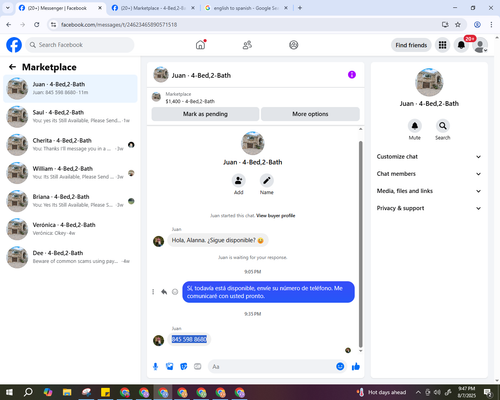Open the Groups icon in top navigation
The height and width of the screenshot is (400, 500).
point(293,45)
